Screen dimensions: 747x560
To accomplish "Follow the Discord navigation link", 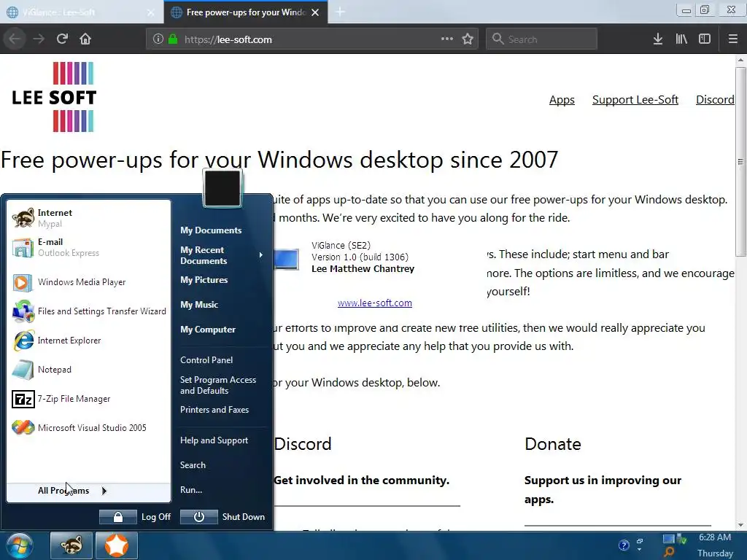I will pos(715,99).
